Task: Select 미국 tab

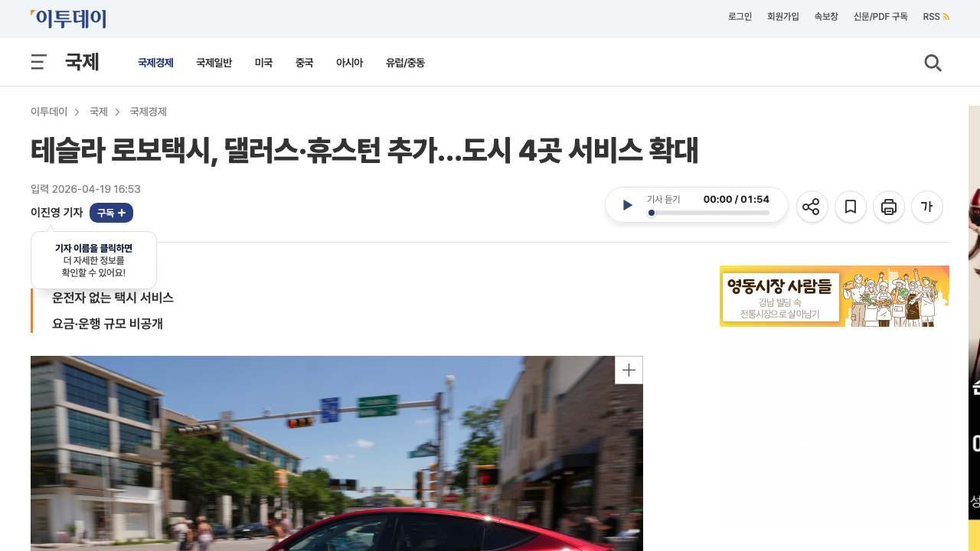Action: [x=263, y=63]
